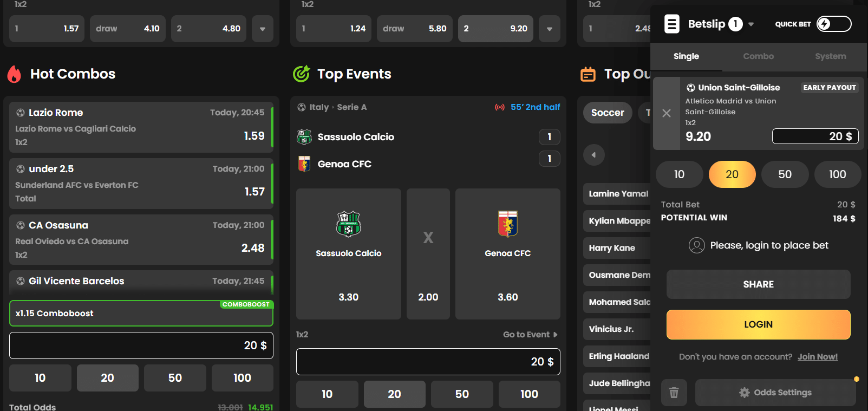Pick home win odds 1.57
The image size is (868, 411).
[47, 29]
